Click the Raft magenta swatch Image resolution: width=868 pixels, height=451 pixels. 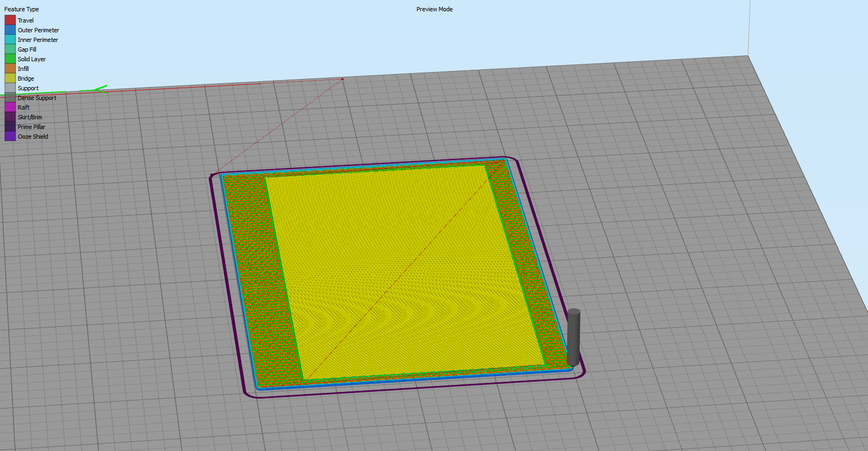(x=10, y=108)
